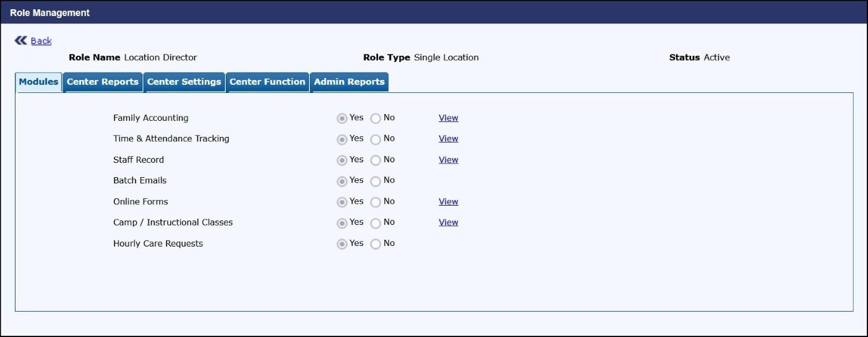The height and width of the screenshot is (337, 868).
Task: View Camp / Instructional Classes permissions
Action: click(449, 222)
